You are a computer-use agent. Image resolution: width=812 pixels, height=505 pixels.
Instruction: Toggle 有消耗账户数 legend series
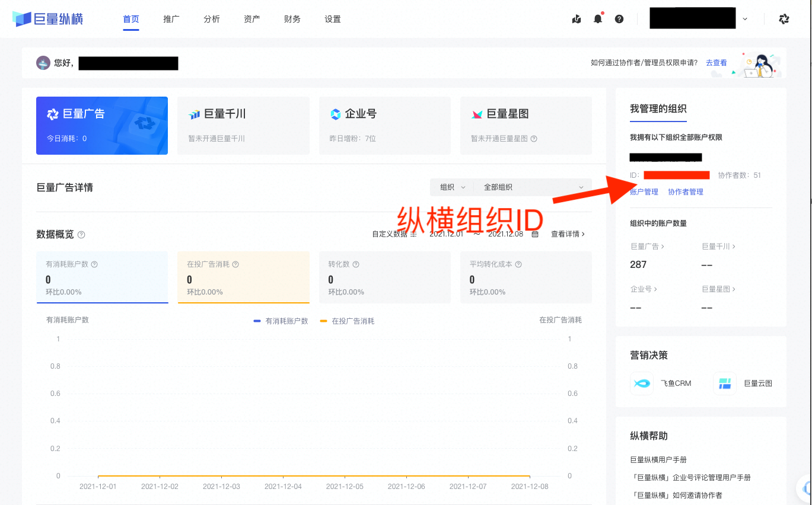[281, 321]
